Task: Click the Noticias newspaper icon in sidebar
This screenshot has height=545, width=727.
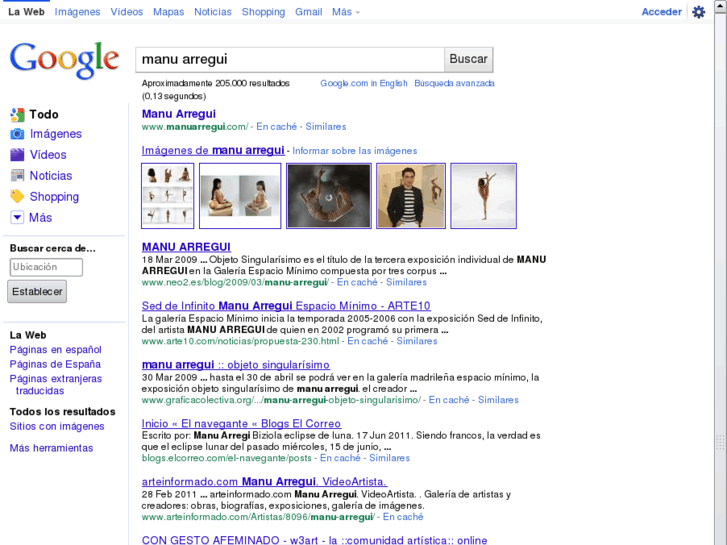Action: pyautogui.click(x=17, y=176)
